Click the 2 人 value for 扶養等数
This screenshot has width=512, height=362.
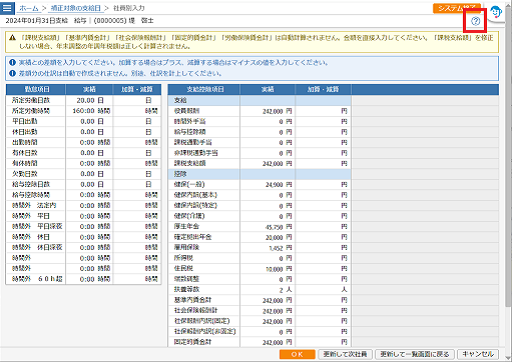click(x=286, y=290)
